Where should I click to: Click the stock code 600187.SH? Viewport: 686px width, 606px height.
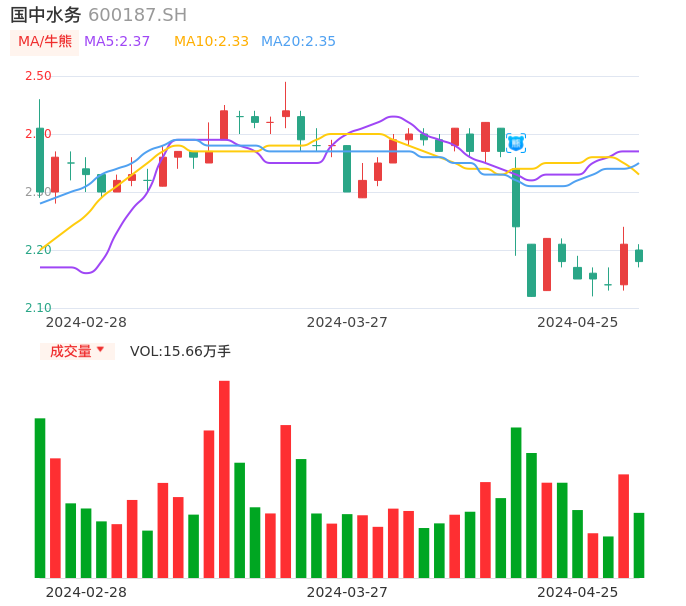pos(137,15)
